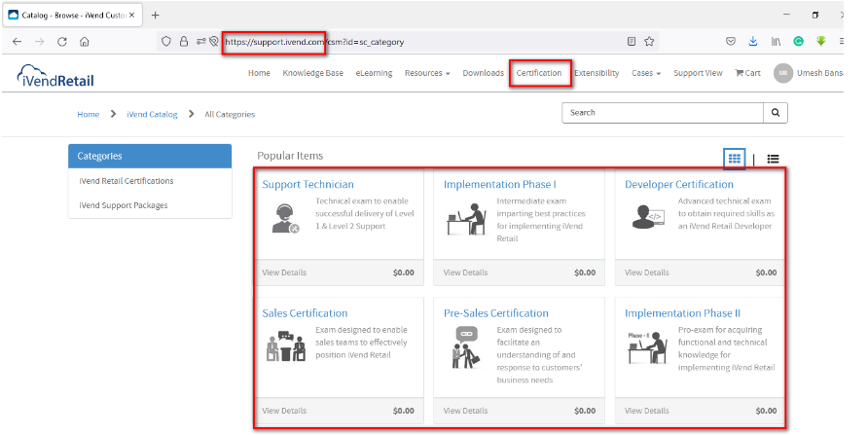Open the Support View menu item
Viewport: 868px width, 435px height.
click(x=698, y=73)
